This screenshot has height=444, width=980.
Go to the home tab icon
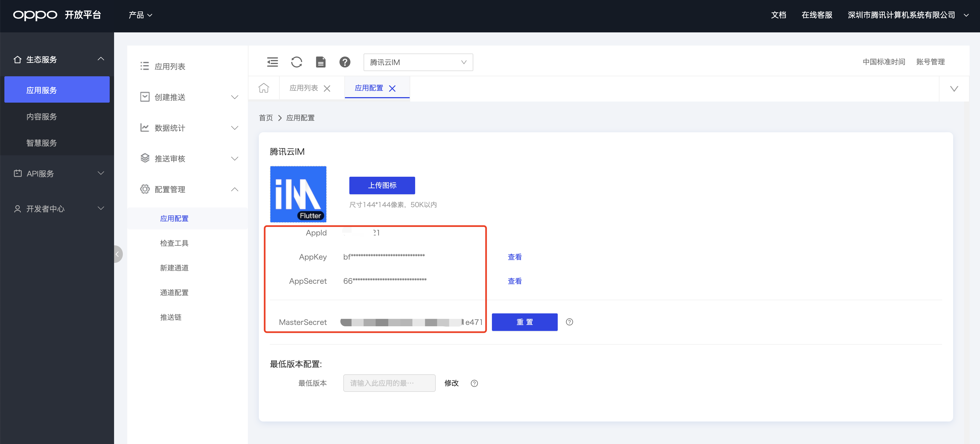click(x=264, y=88)
